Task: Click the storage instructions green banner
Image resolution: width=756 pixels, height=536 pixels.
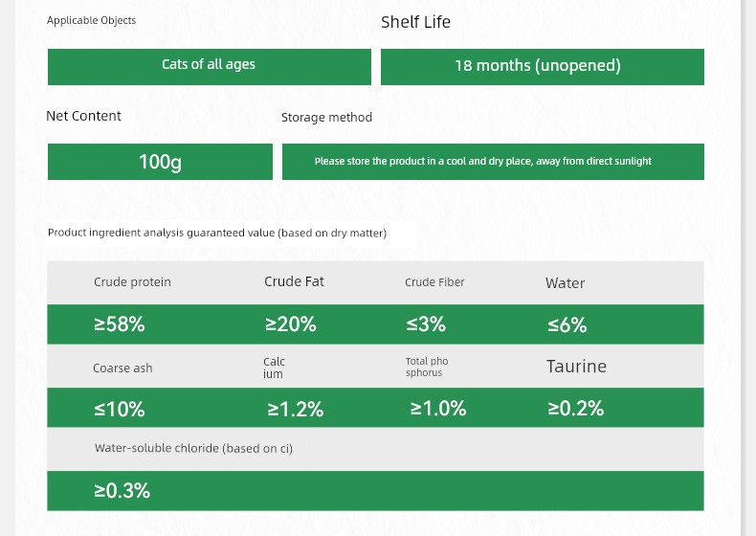Action: pos(492,162)
